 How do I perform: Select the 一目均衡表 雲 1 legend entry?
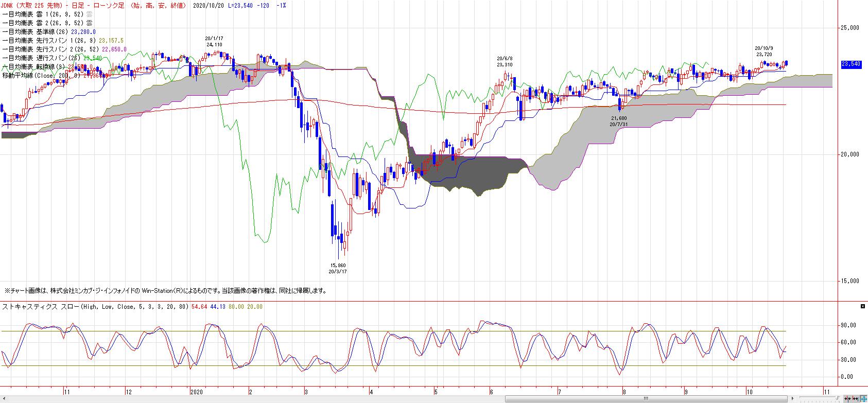click(47, 14)
